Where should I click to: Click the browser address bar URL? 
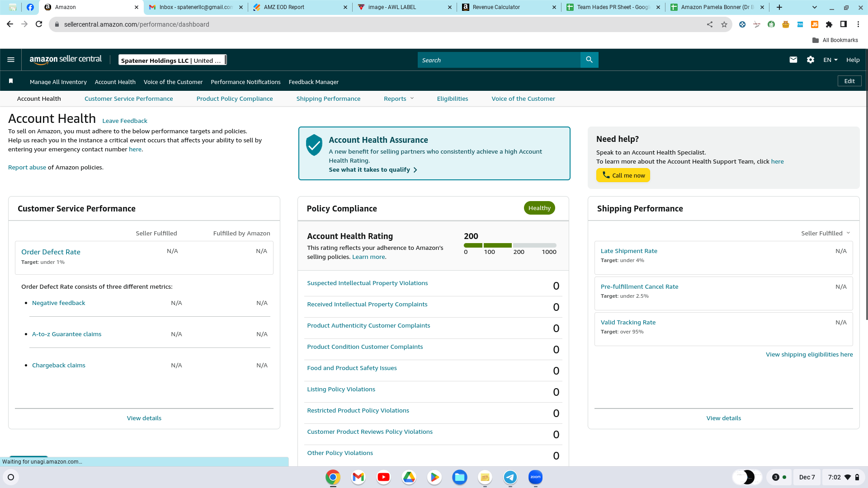point(137,24)
